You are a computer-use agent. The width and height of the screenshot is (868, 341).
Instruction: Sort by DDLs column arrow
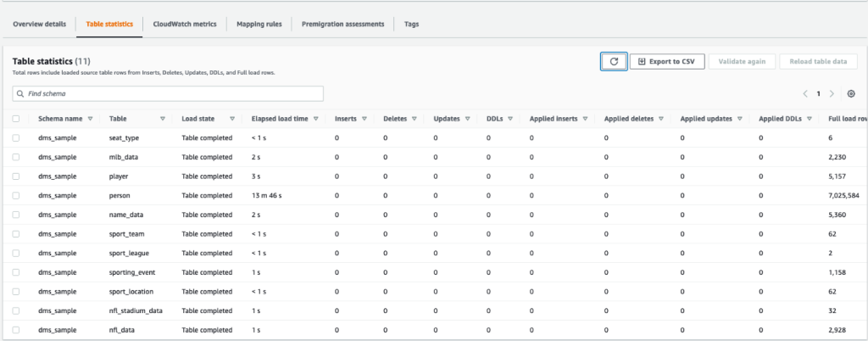(510, 119)
